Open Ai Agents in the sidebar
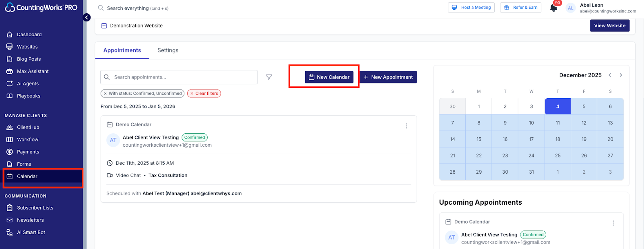This screenshot has height=249, width=644. coord(27,84)
